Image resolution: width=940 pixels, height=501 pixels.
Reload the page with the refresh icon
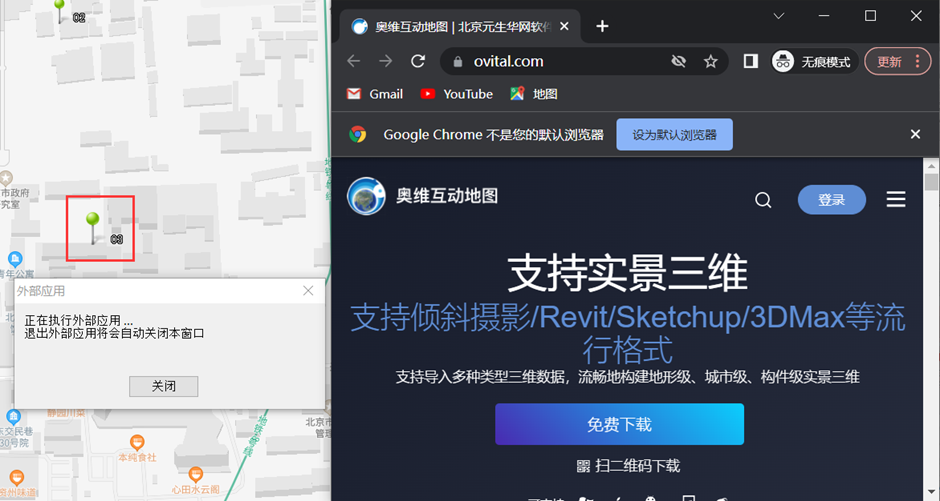click(x=418, y=61)
